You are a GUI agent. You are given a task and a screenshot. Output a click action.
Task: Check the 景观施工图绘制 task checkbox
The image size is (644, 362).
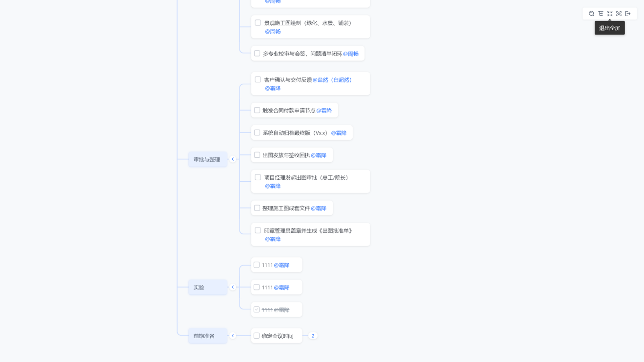(x=258, y=22)
